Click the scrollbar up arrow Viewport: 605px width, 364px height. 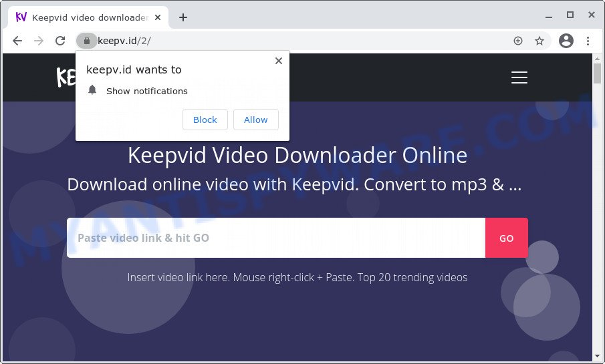pos(597,59)
